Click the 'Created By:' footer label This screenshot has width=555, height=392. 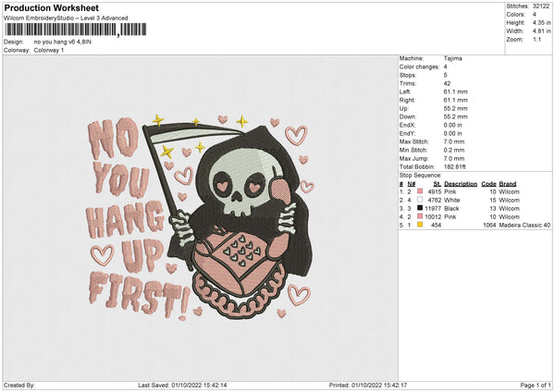[19, 385]
